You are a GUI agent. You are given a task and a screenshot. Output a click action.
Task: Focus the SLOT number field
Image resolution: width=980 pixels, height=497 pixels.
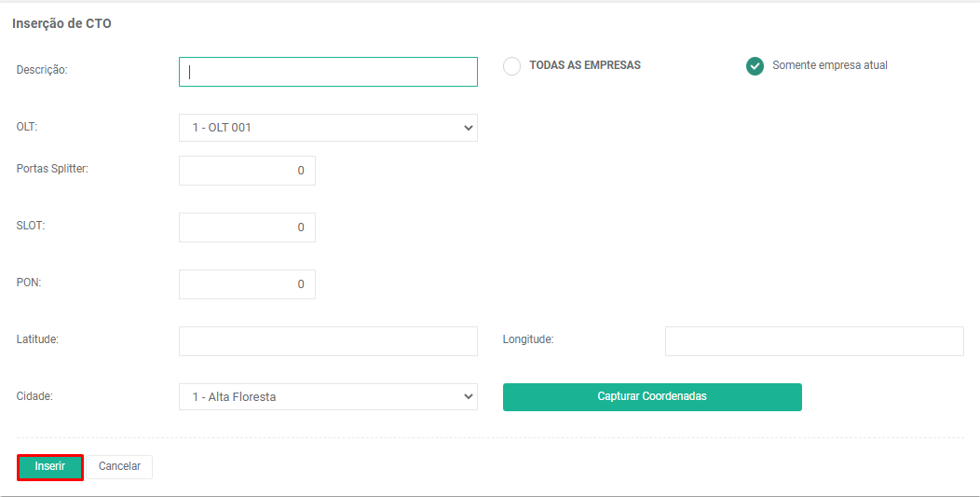(247, 228)
